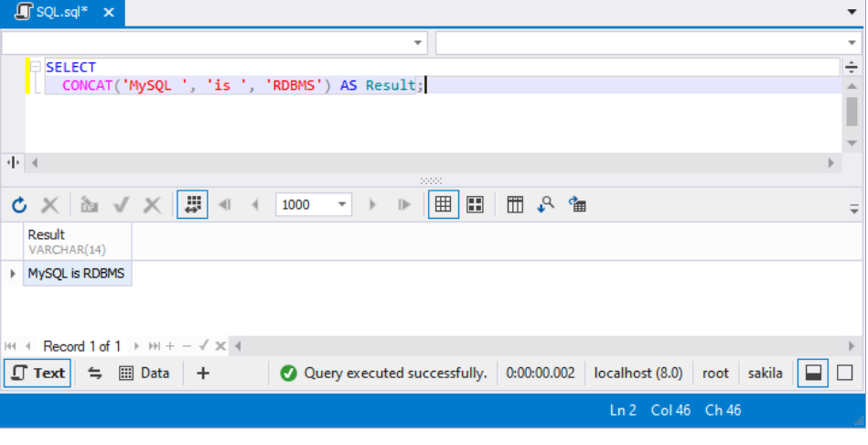Click the add new tab plus icon
Image resolution: width=868 pixels, height=445 pixels.
tap(203, 374)
